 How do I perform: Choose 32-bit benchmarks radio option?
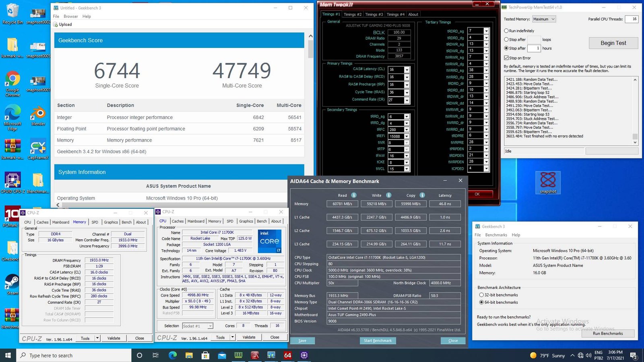[x=481, y=295]
